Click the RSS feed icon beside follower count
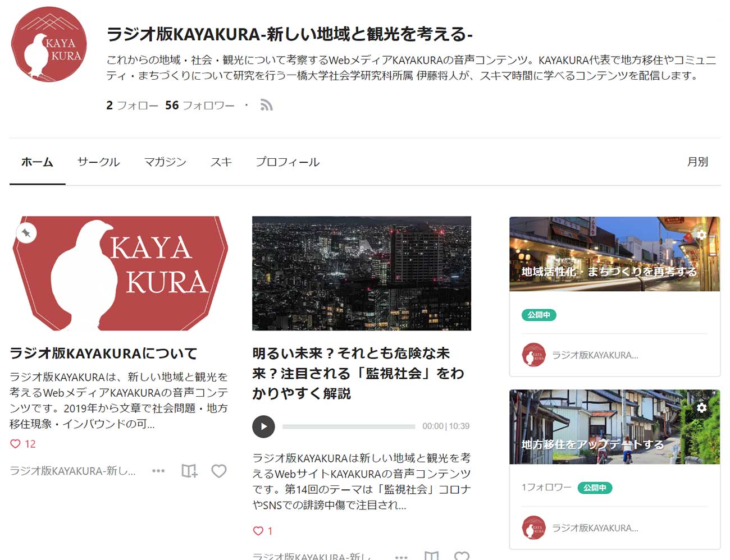The height and width of the screenshot is (560, 730). [x=266, y=105]
